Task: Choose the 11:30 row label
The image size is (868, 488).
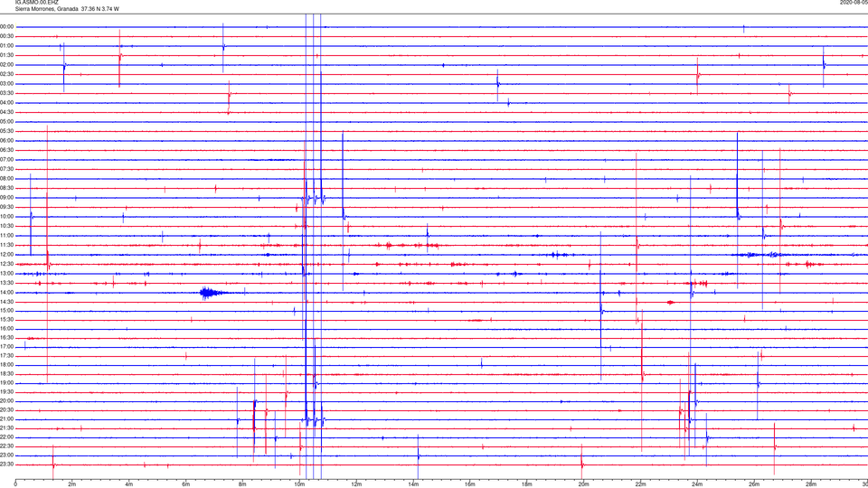Action: (7, 245)
